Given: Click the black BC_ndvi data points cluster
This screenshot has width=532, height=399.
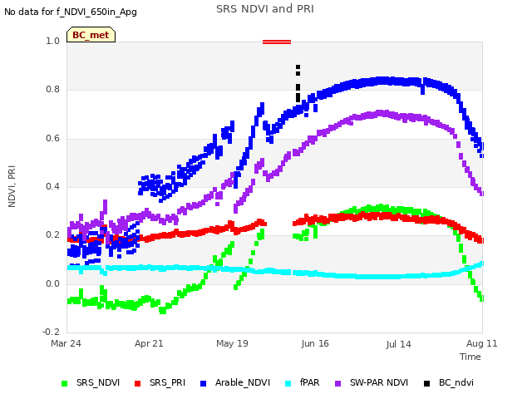Looking at the screenshot, I should pos(298,83).
